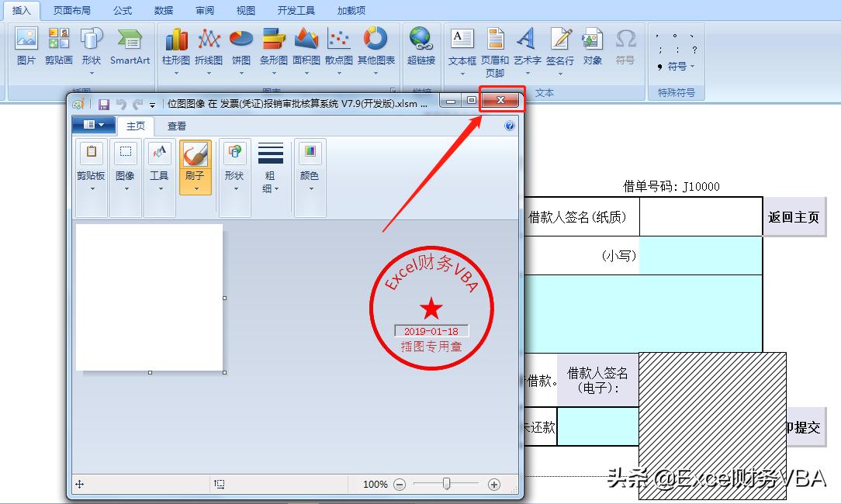This screenshot has height=504, width=841.
Task: Insert an object (对象)
Action: 593,46
